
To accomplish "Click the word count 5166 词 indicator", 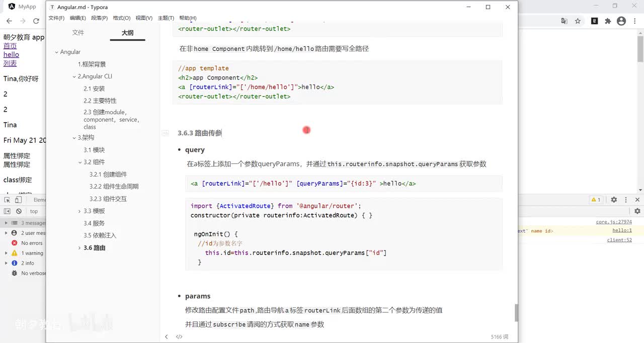I will coord(500,337).
